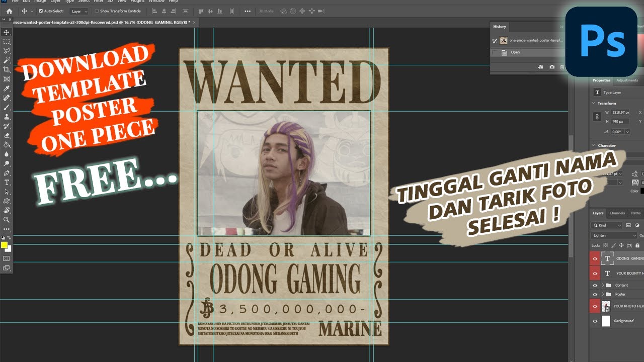This screenshot has width=644, height=362.
Task: Select the Healing Brush tool
Action: point(7,98)
